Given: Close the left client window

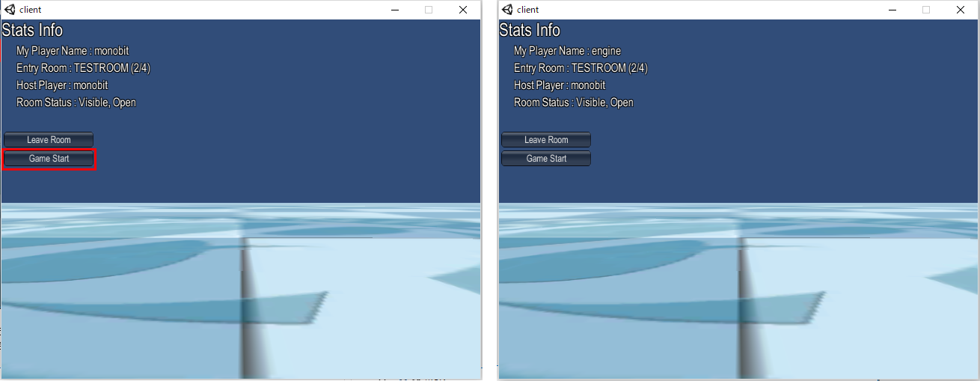Looking at the screenshot, I should [x=463, y=10].
